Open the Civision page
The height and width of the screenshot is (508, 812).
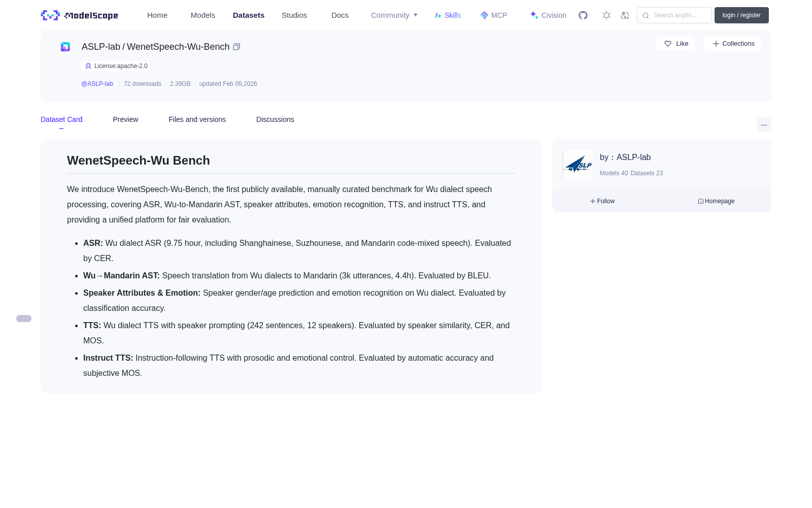tap(548, 15)
